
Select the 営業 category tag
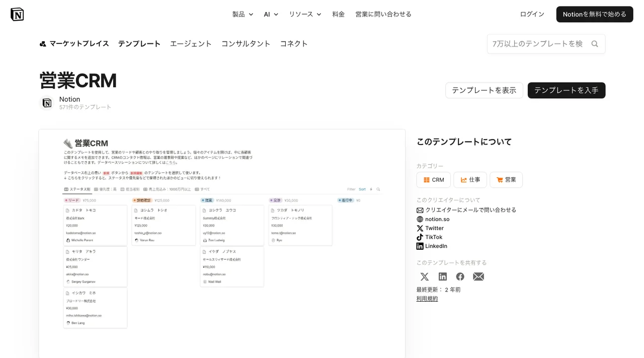(x=506, y=180)
